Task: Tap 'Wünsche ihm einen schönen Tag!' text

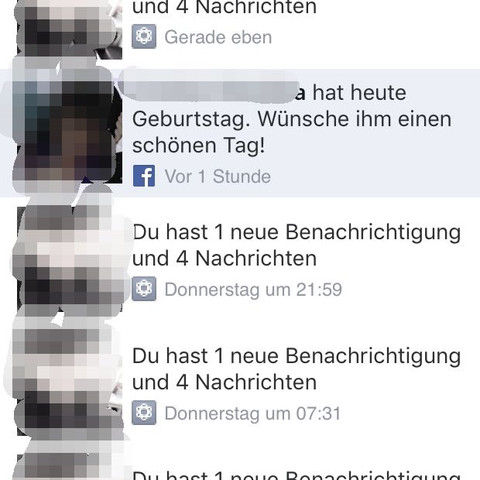Action: tap(292, 132)
